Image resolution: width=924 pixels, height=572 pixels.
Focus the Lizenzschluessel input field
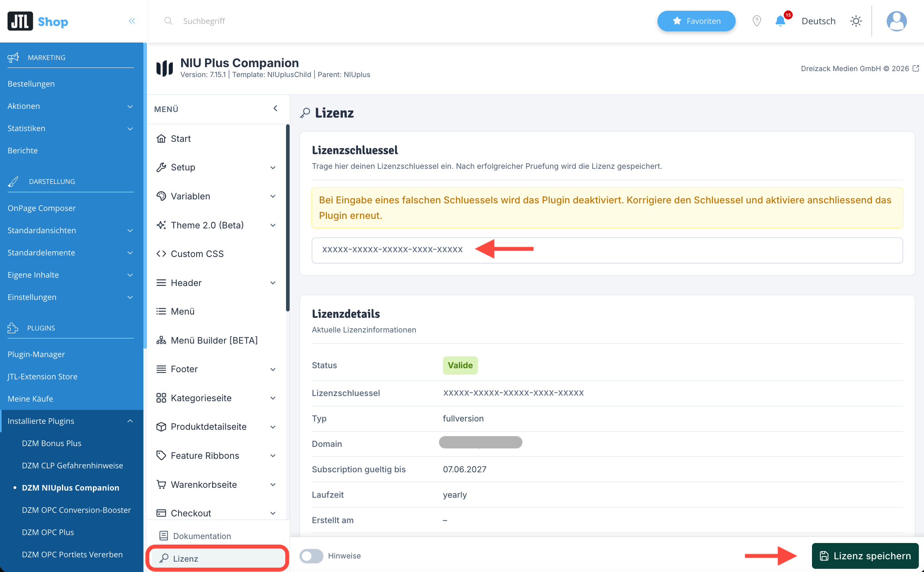tap(607, 250)
